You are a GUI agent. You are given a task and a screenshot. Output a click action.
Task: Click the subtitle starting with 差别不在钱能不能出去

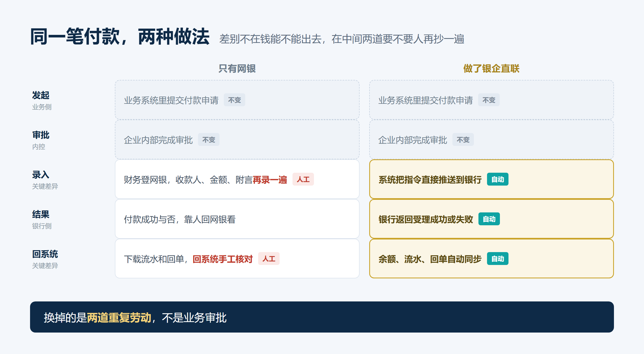pyautogui.click(x=342, y=39)
